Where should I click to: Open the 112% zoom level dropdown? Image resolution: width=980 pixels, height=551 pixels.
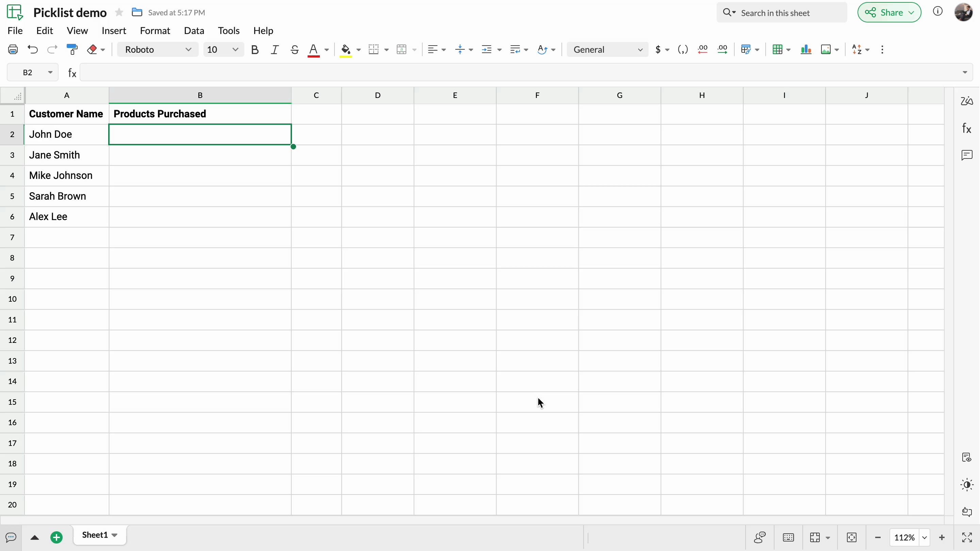(925, 537)
